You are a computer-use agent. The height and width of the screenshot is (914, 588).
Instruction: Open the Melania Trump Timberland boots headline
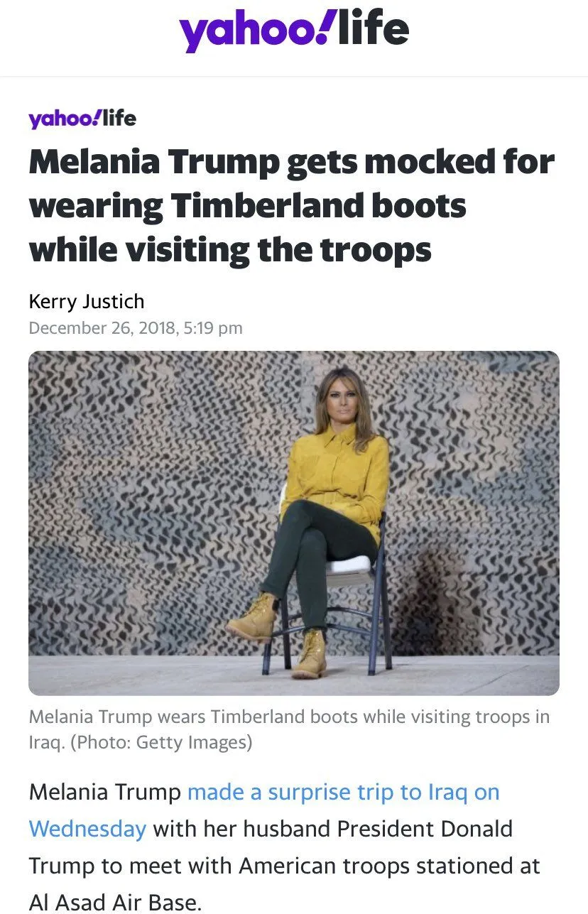[x=292, y=206]
